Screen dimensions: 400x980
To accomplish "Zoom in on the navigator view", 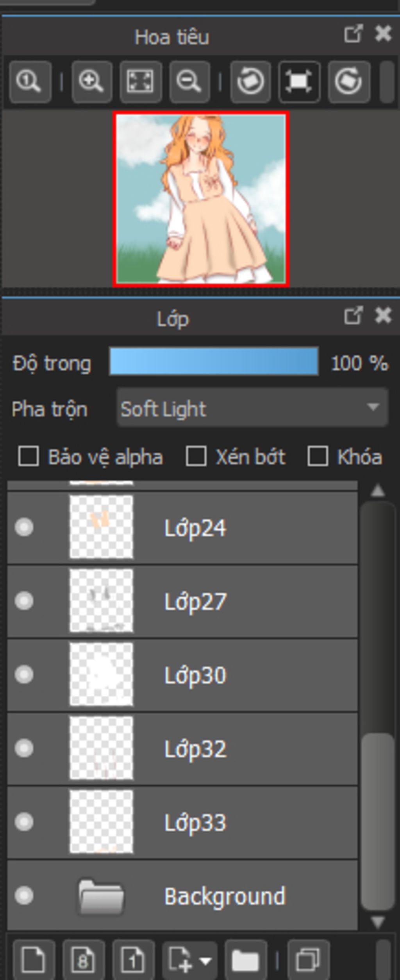I will (91, 82).
